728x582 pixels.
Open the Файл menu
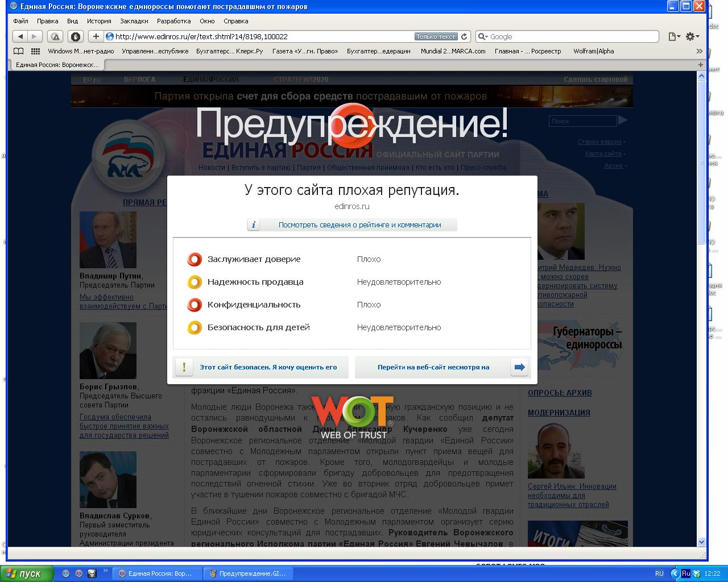[x=20, y=21]
